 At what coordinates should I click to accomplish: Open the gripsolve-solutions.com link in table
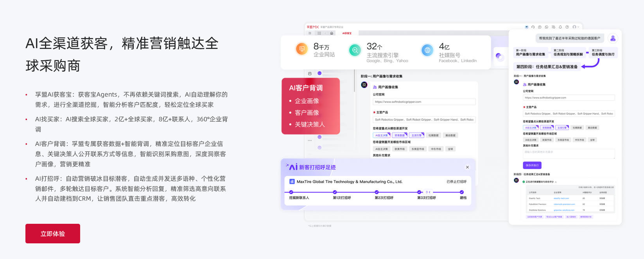coord(564,210)
